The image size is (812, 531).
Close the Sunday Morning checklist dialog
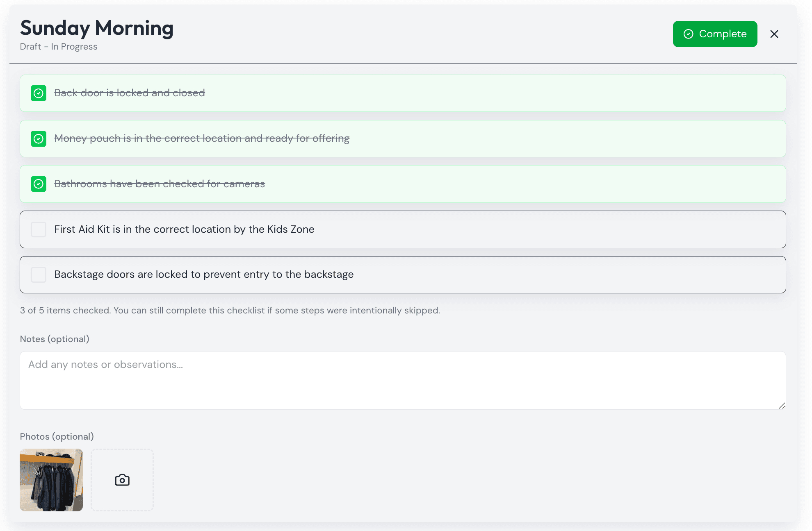[x=774, y=34]
